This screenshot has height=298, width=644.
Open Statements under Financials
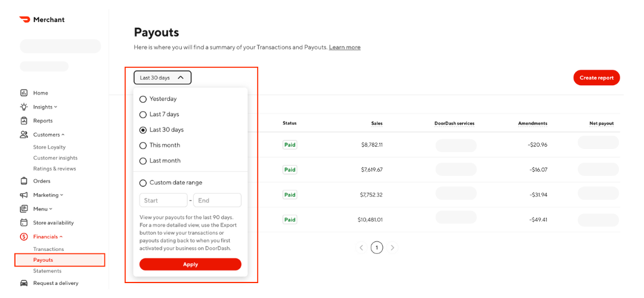coord(47,271)
